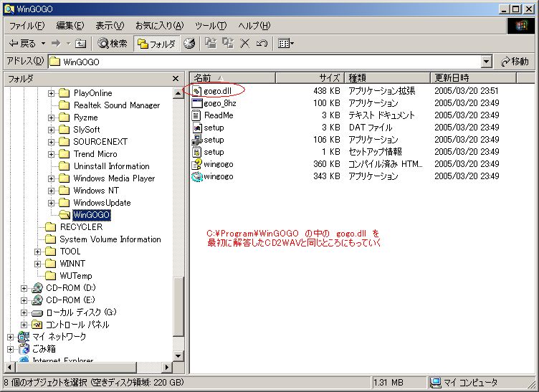
Task: Click the ReadMe text document
Action: [218, 115]
